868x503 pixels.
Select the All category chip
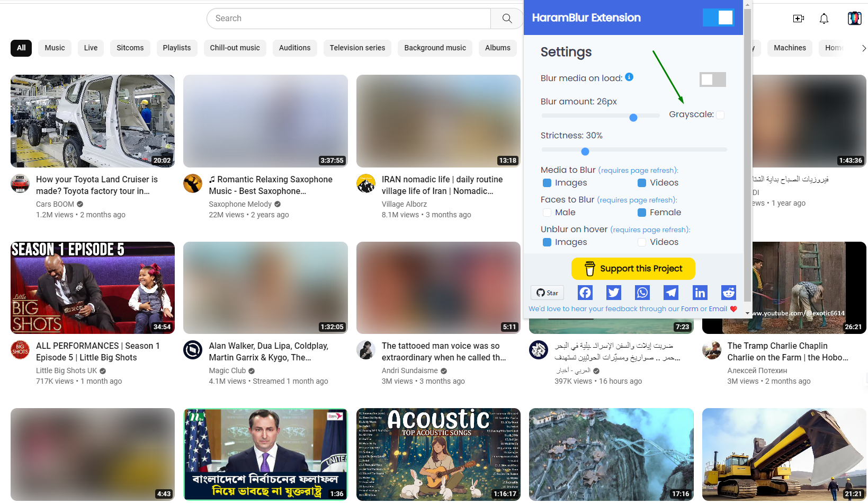pyautogui.click(x=21, y=48)
